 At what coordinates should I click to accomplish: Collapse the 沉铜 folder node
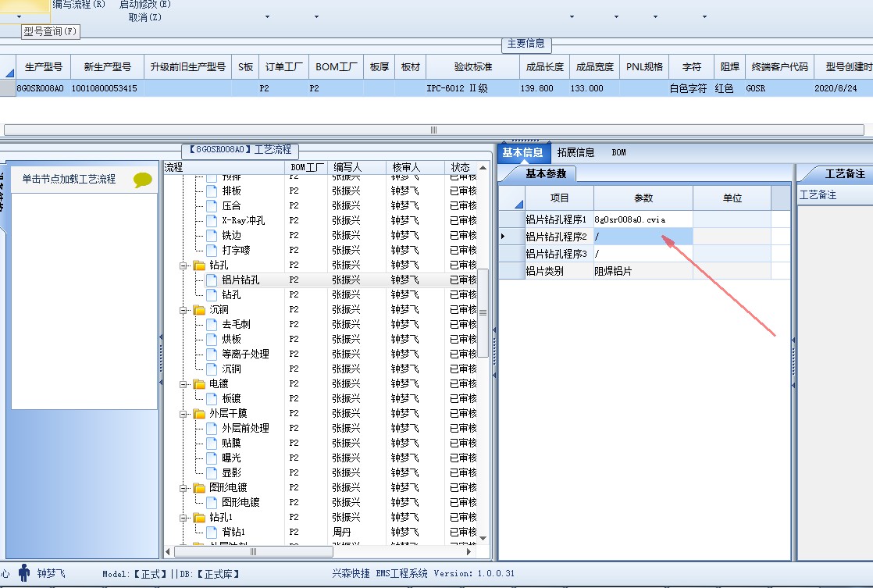[184, 310]
